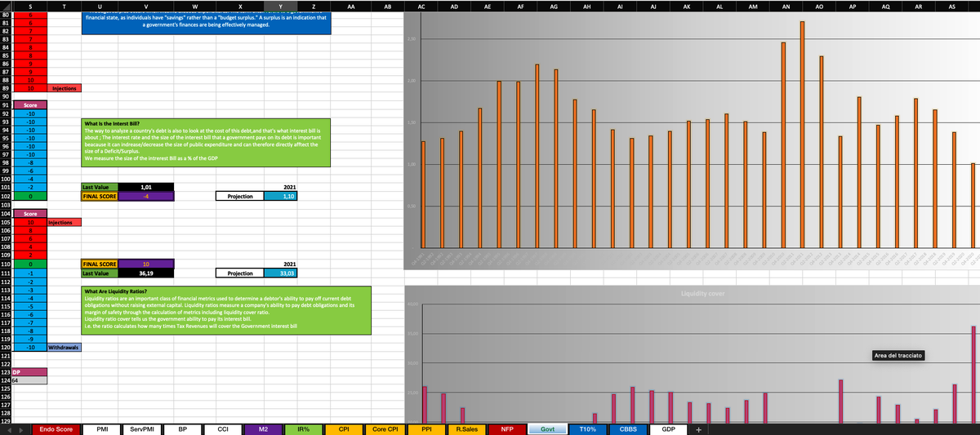Add a new sheet with the plus button
This screenshot has width=980, height=435.
[699, 429]
